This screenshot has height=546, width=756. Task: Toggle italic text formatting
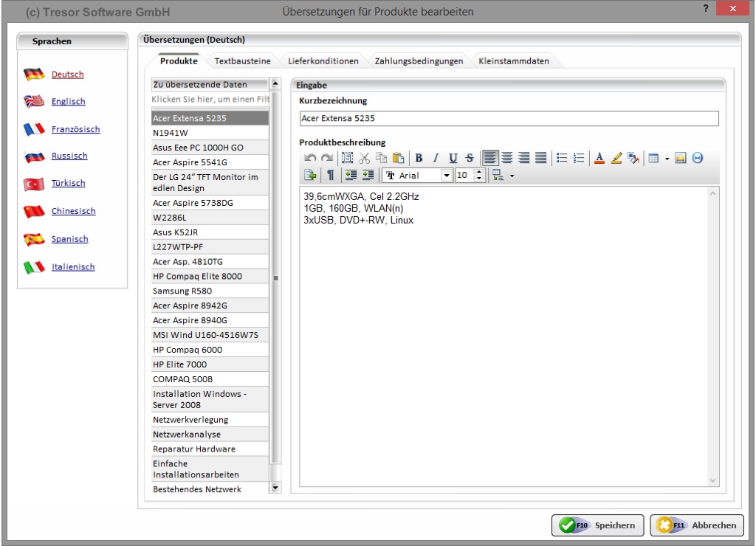(x=436, y=157)
